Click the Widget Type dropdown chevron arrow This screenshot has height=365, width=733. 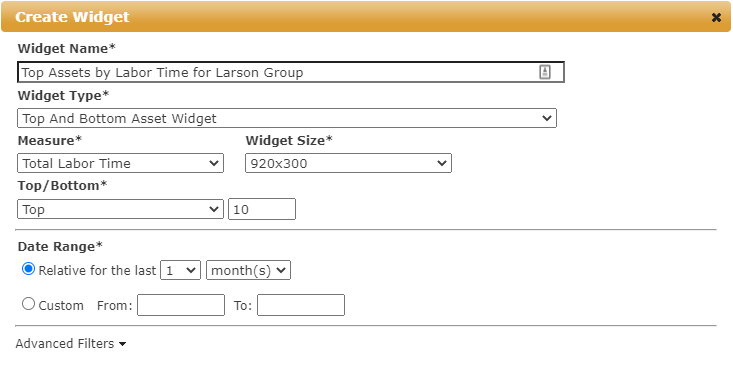[x=547, y=118]
